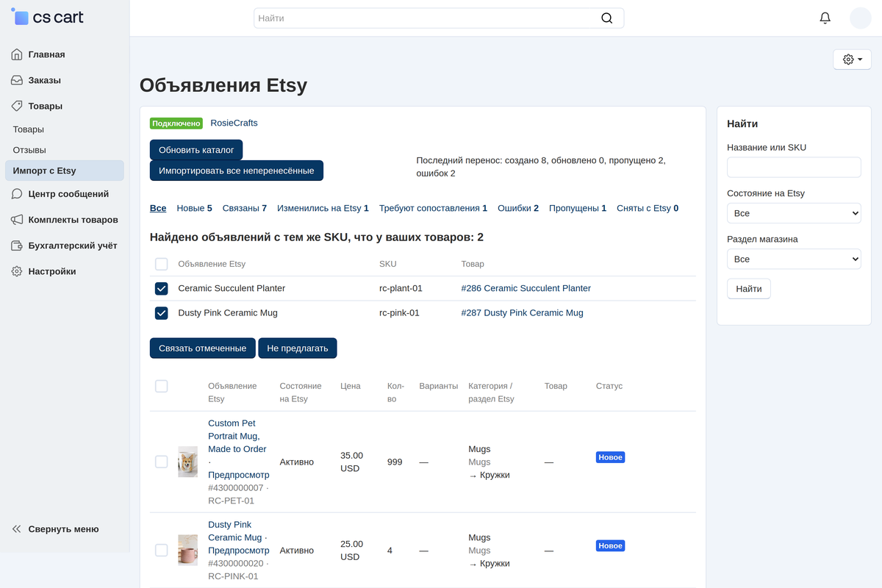The height and width of the screenshot is (588, 882).
Task: Click the Обновить каталог button
Action: [x=196, y=150]
